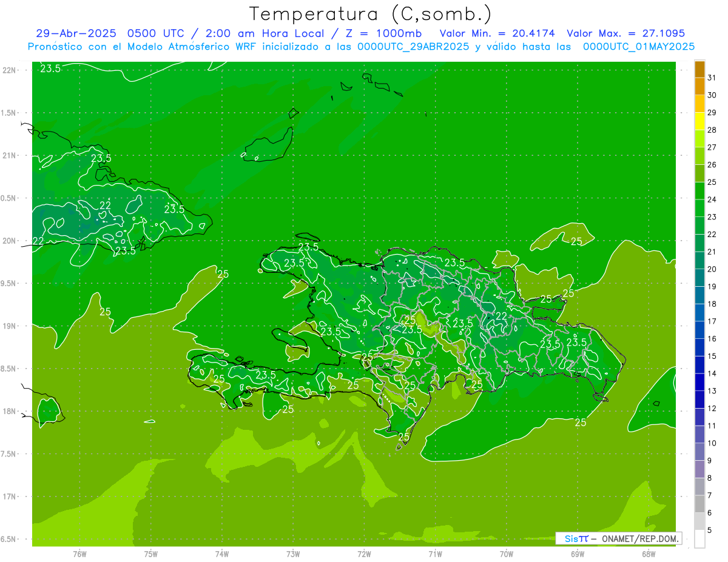
Task: Click the '68W' longitude axis label
Action: point(649,553)
